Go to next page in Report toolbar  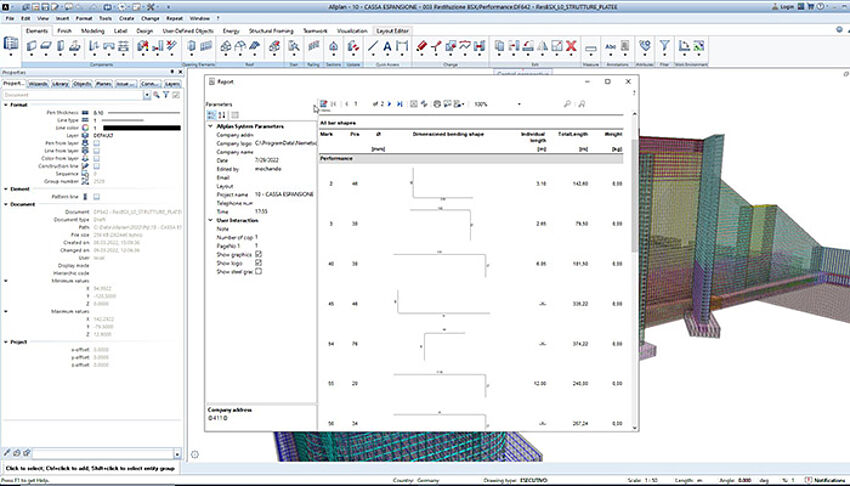click(390, 104)
